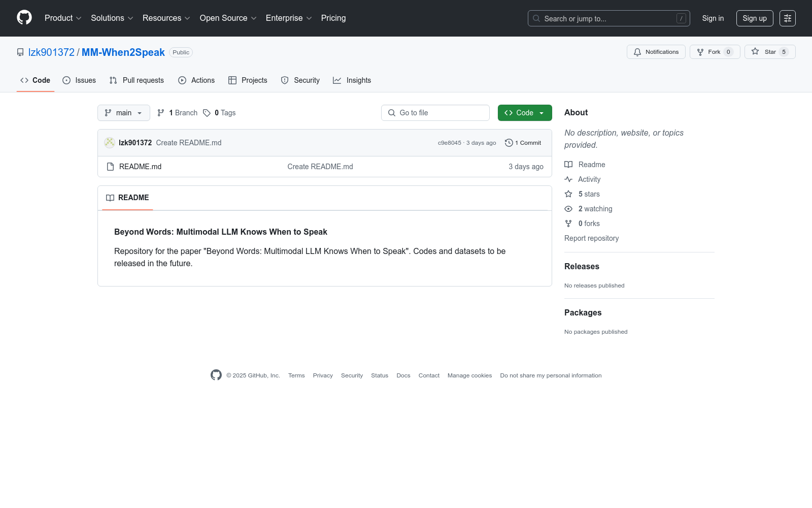Open the footer Contact link
Image resolution: width=812 pixels, height=508 pixels.
pos(429,375)
